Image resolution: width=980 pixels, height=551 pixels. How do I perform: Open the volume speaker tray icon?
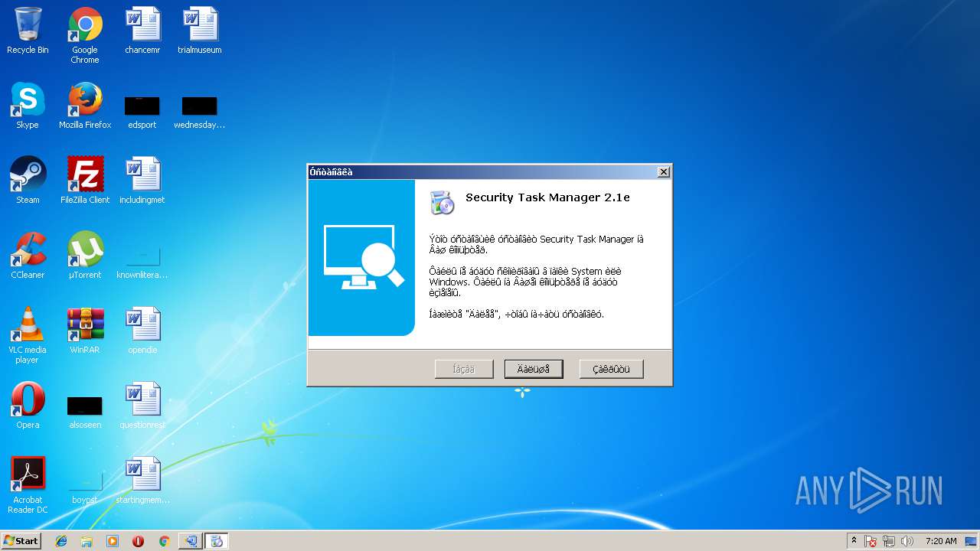click(907, 541)
